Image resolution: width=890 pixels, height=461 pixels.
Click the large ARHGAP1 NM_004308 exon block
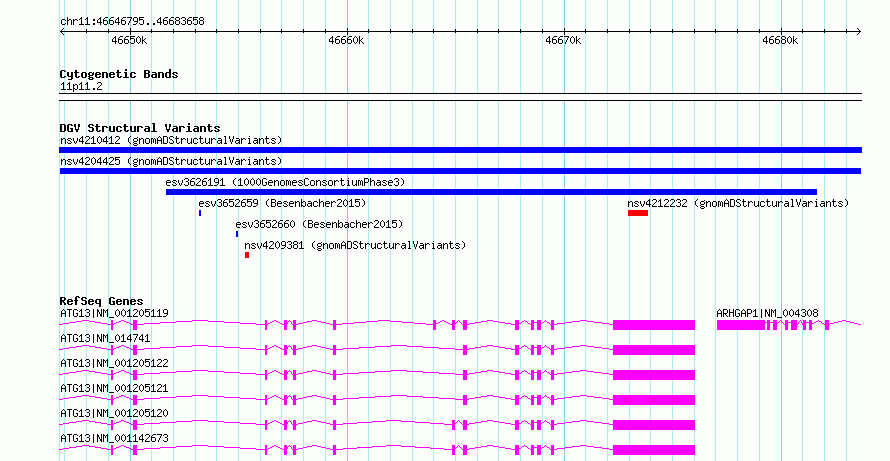[x=741, y=325]
